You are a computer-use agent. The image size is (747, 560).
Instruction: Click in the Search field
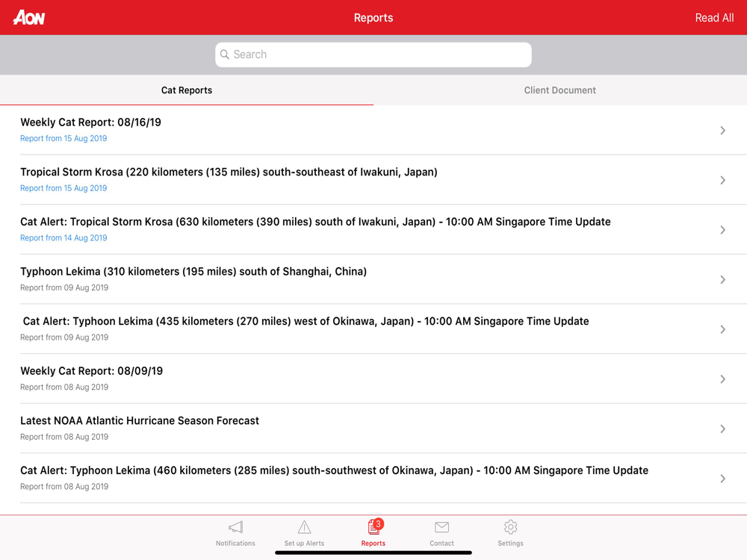pyautogui.click(x=373, y=55)
